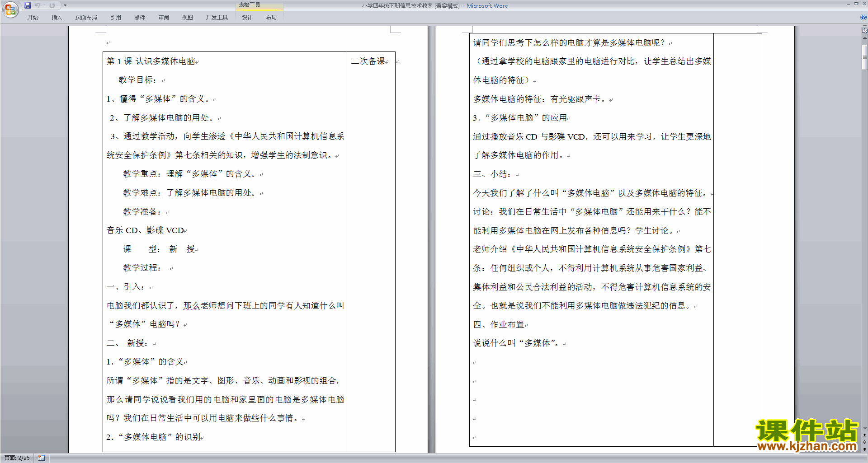Minimize the Word window
Image resolution: width=868 pixels, height=463 pixels.
point(848,4)
